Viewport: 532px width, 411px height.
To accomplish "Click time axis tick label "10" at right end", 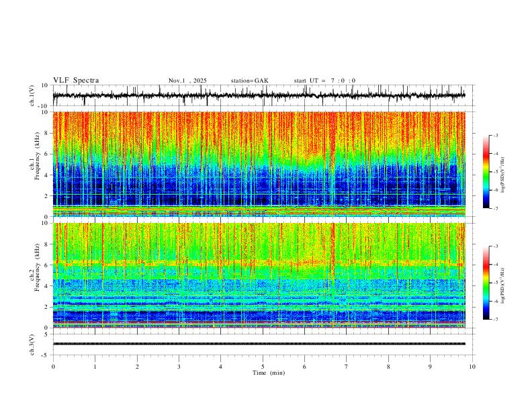I will coord(472,367).
